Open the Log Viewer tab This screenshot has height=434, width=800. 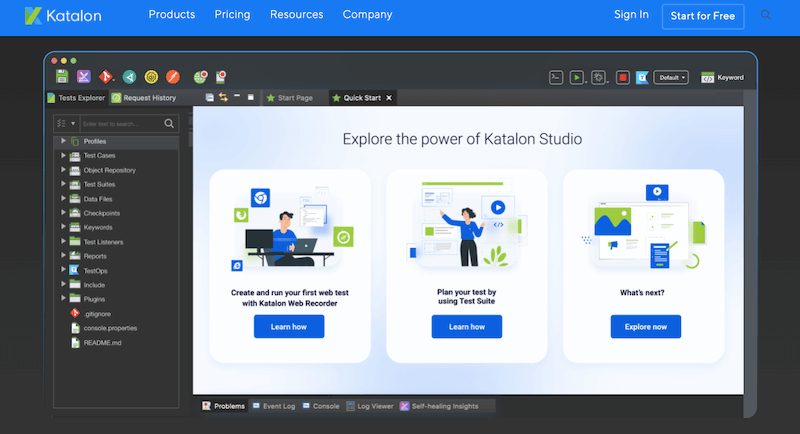370,406
